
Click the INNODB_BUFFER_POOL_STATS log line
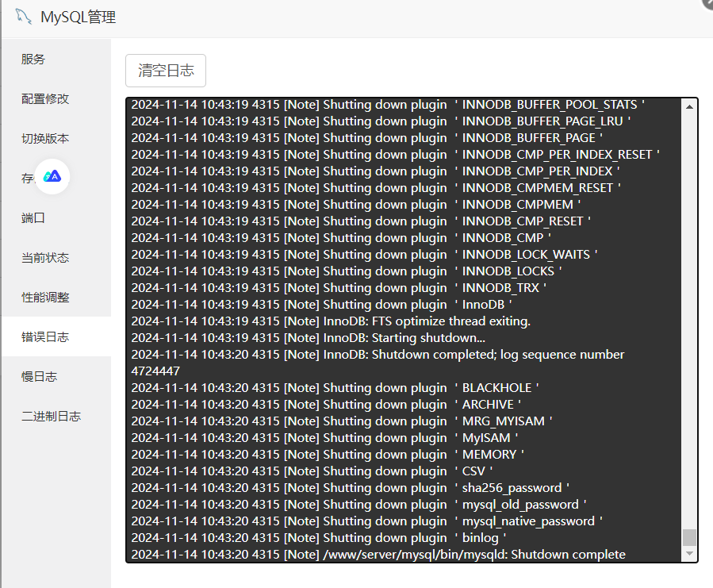click(388, 105)
